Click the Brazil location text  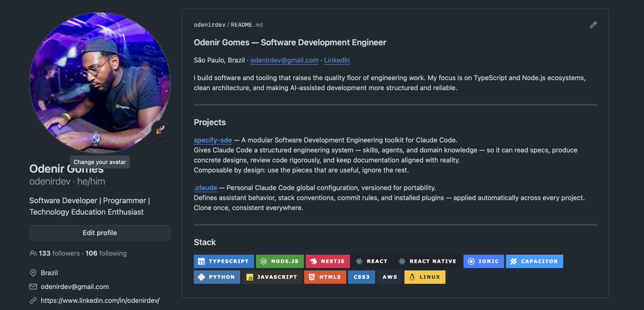[49, 273]
